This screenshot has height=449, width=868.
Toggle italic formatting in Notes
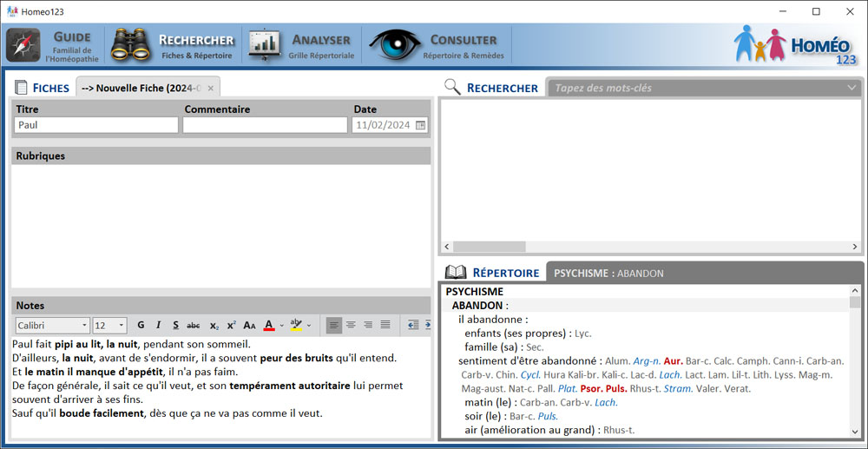158,325
